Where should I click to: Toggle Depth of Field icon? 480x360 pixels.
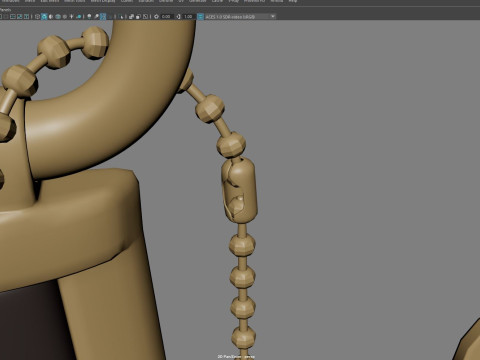pyautogui.click(x=110, y=17)
